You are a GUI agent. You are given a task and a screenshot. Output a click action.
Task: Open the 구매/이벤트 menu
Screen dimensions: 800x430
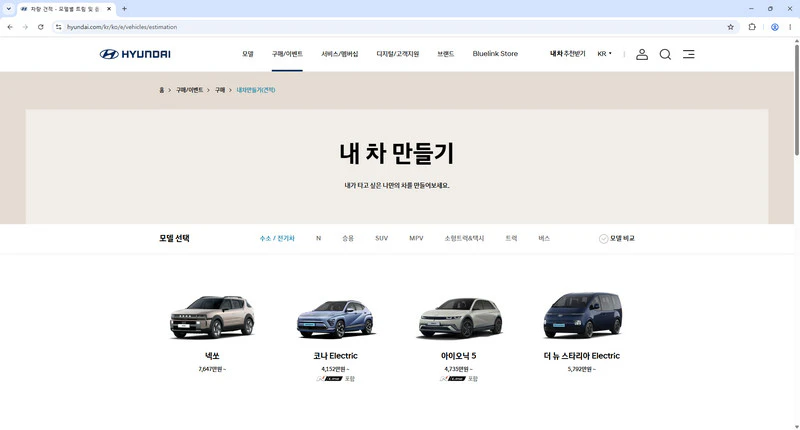[x=287, y=54]
